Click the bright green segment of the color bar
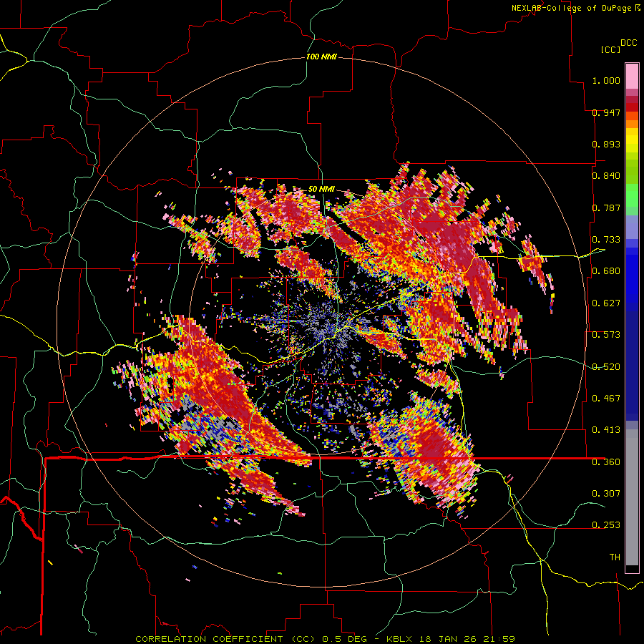 [x=632, y=195]
